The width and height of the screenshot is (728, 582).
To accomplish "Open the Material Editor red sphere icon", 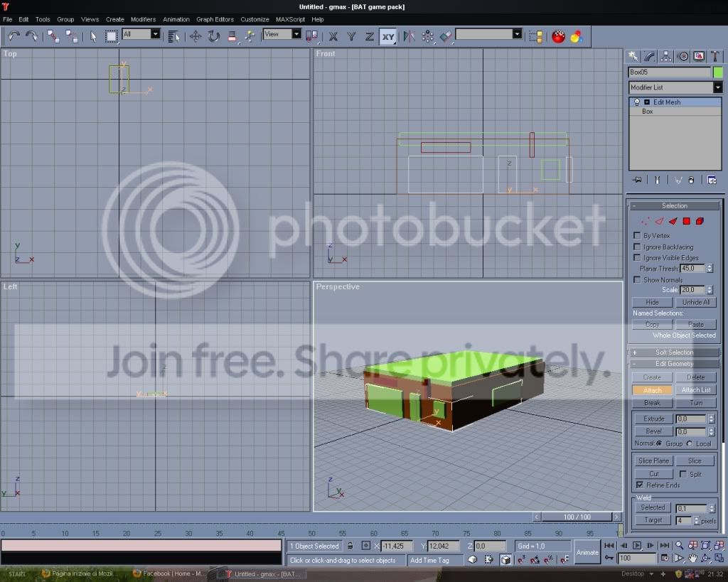I will click(558, 36).
